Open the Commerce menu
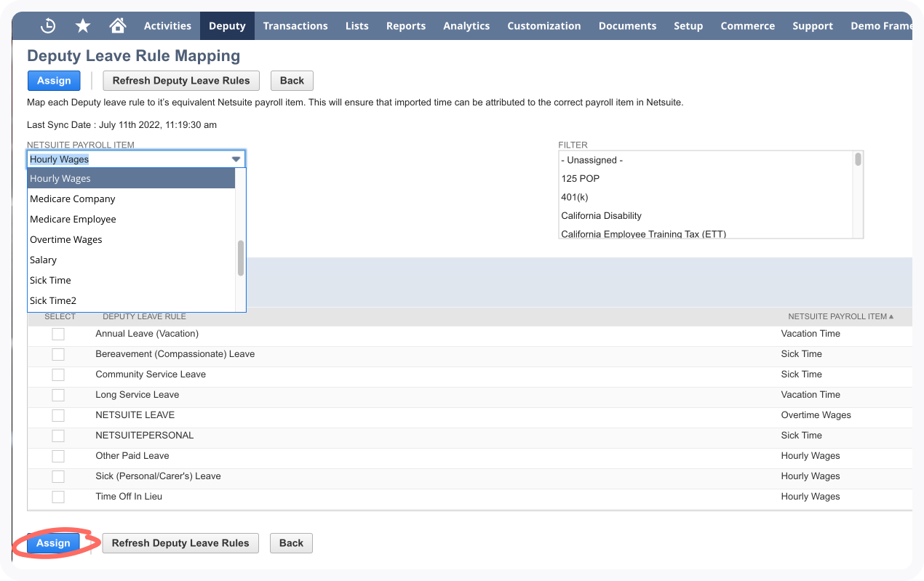 tap(748, 25)
